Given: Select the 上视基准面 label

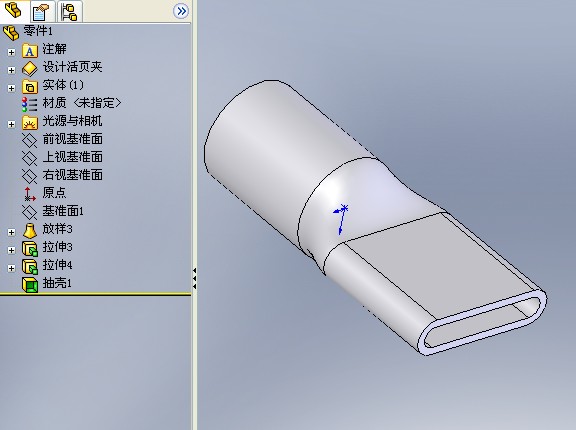Looking at the screenshot, I should point(72,157).
